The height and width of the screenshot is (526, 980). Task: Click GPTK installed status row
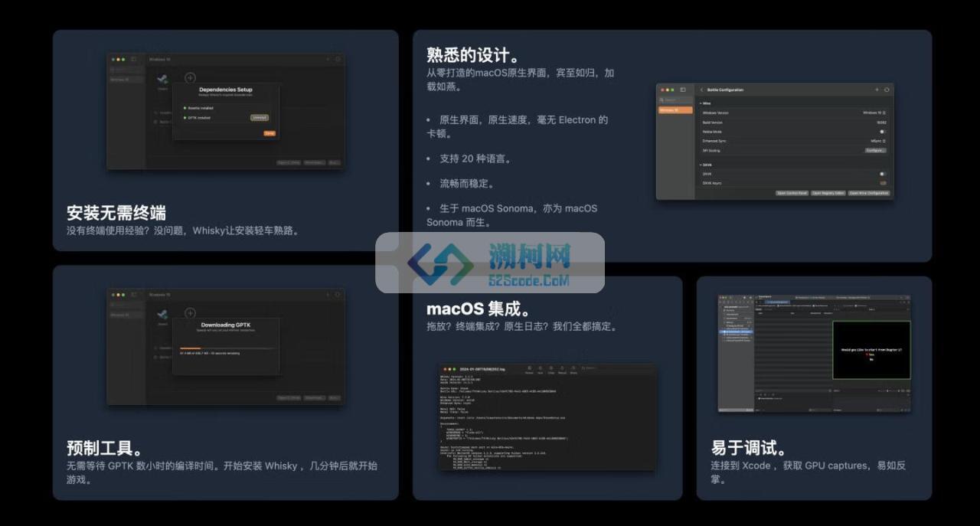(x=196, y=118)
